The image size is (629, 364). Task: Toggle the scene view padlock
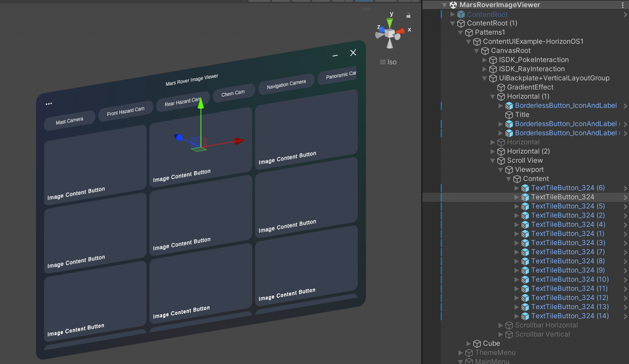click(x=409, y=15)
